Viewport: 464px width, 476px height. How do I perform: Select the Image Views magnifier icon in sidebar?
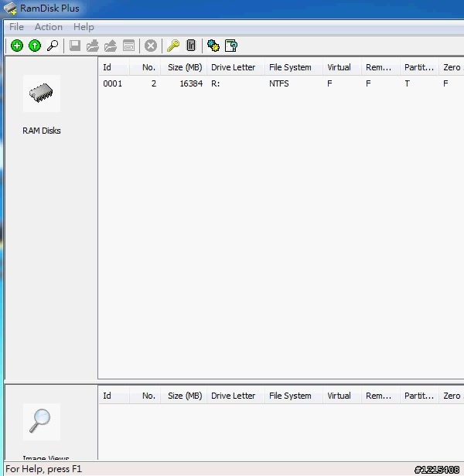42,422
